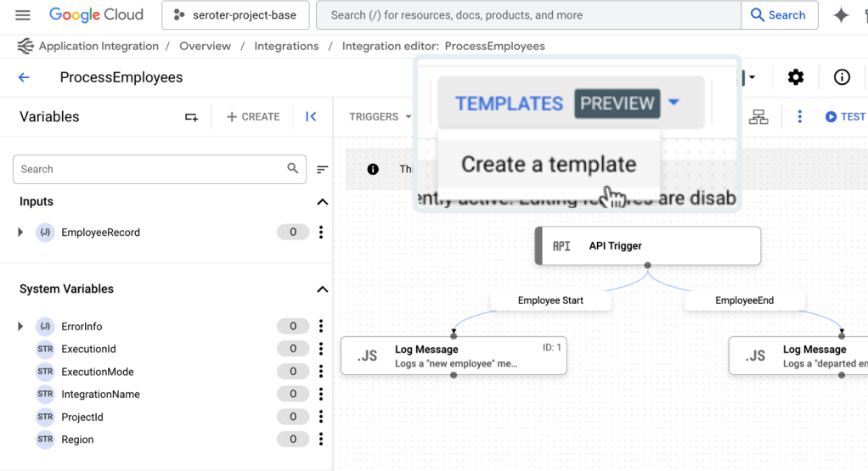Click the Create variable button
868x471 pixels.
click(x=253, y=117)
